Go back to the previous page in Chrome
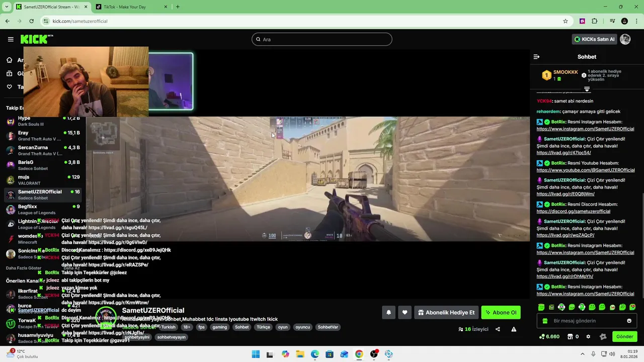 pos(7,21)
